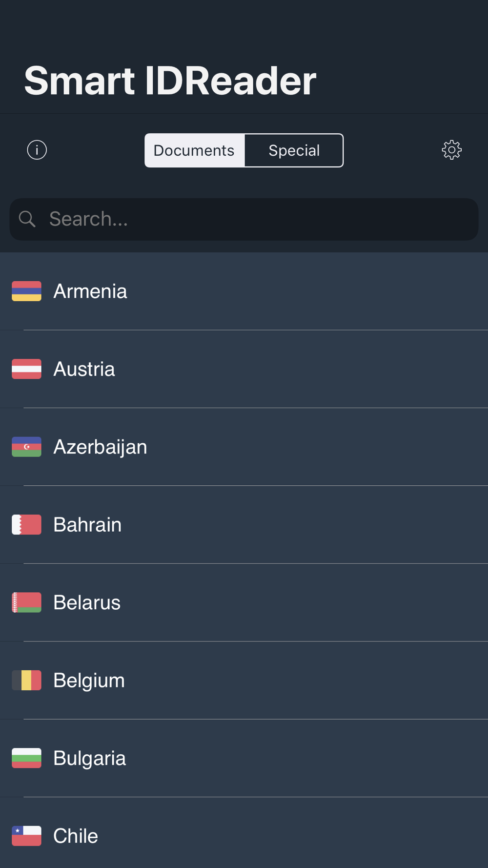Switch to the Special tab
This screenshot has width=488, height=868.
coord(294,150)
